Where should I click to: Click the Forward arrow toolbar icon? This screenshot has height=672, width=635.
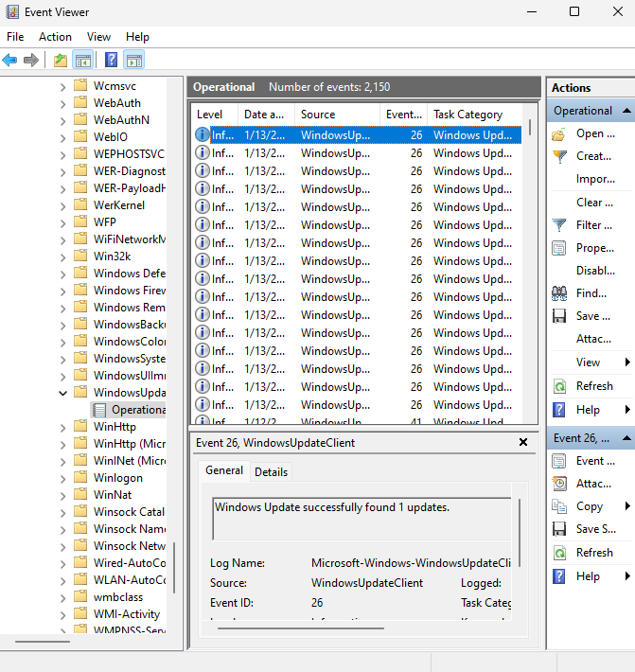[x=31, y=60]
